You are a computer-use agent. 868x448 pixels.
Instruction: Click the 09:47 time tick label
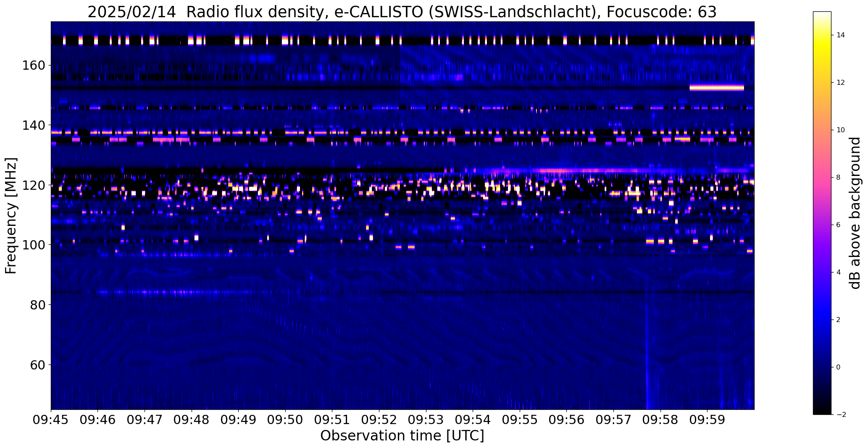click(145, 419)
